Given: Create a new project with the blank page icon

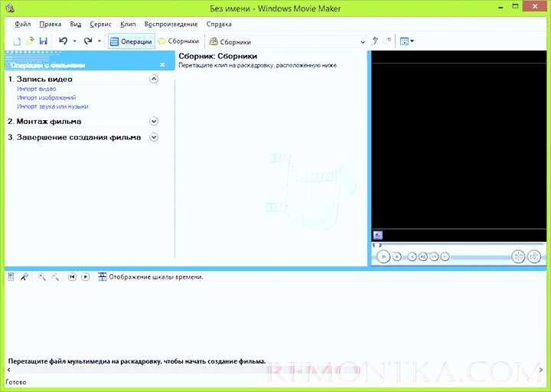Looking at the screenshot, I should click(x=17, y=41).
